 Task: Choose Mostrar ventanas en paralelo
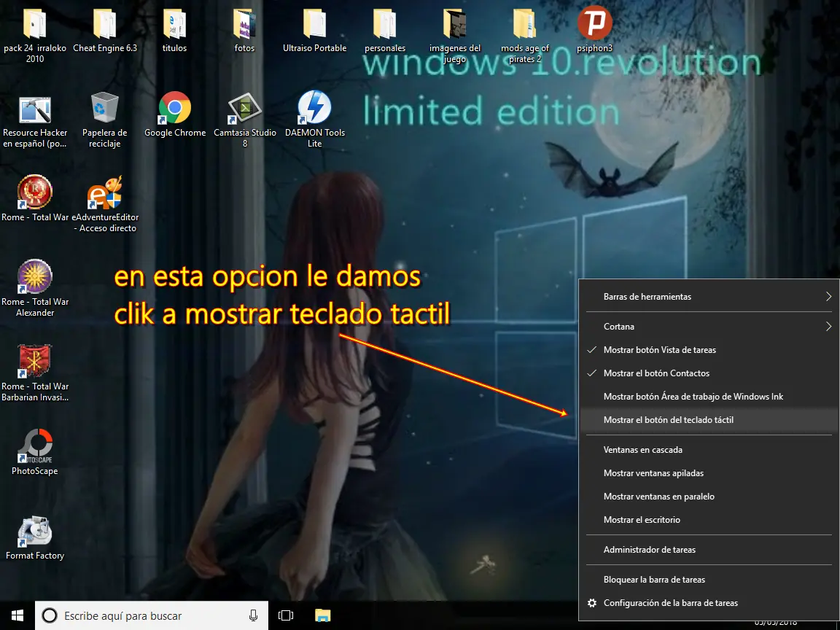tap(709, 497)
